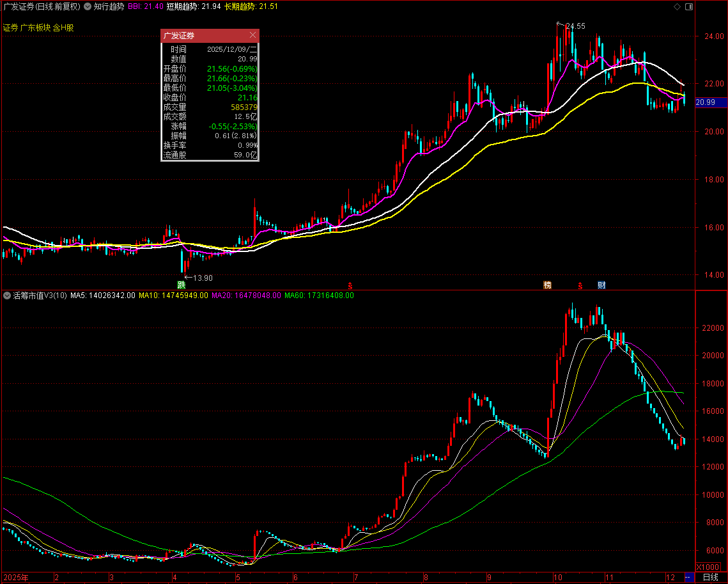Click the green 跌 event marker
This screenshot has width=728, height=584.
[182, 285]
